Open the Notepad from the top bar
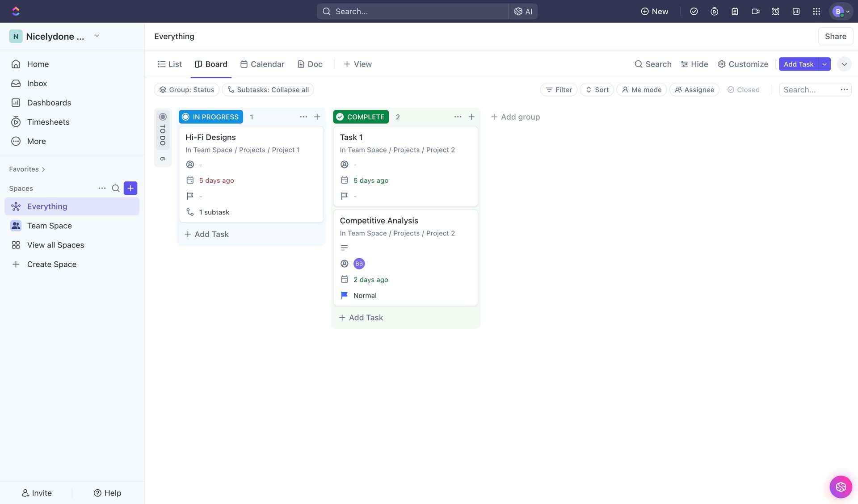Image resolution: width=858 pixels, height=504 pixels. tap(734, 11)
